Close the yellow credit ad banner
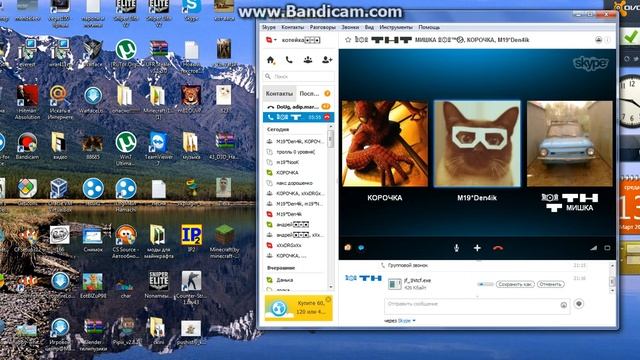Screen dimensions: 640x360 coord(328,300)
